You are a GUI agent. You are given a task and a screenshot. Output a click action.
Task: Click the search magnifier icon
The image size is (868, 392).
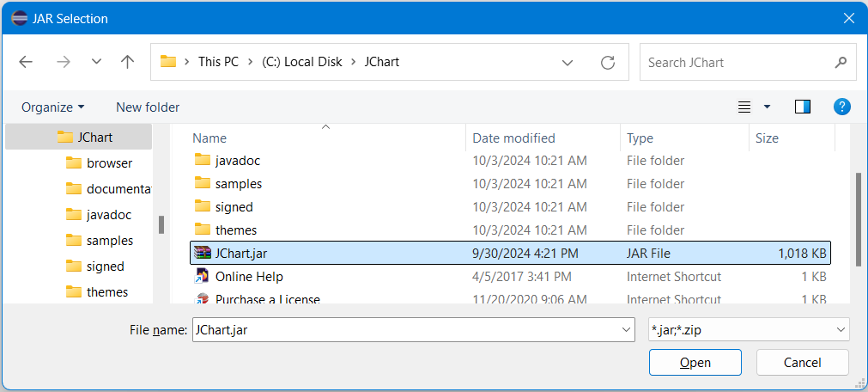click(841, 62)
